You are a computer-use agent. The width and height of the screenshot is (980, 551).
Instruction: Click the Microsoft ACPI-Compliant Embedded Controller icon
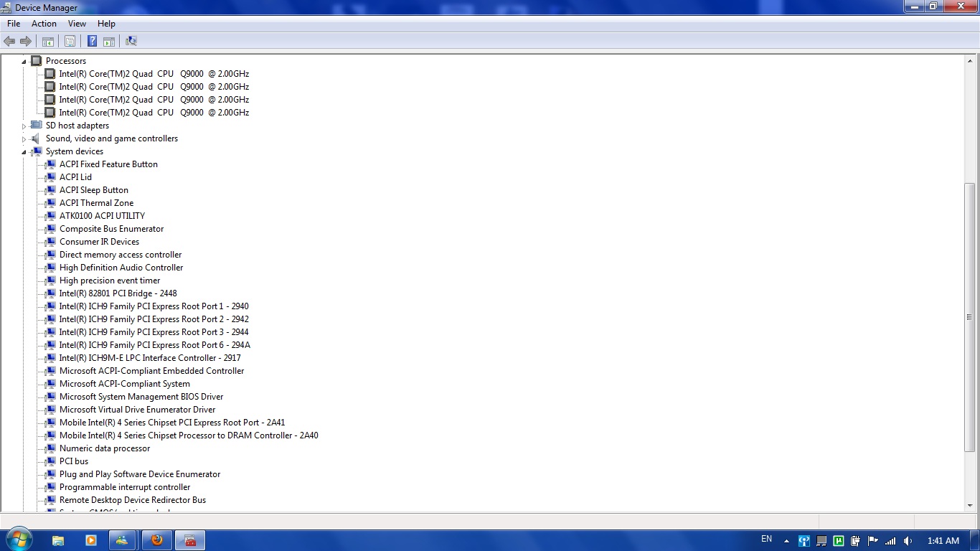pyautogui.click(x=50, y=371)
